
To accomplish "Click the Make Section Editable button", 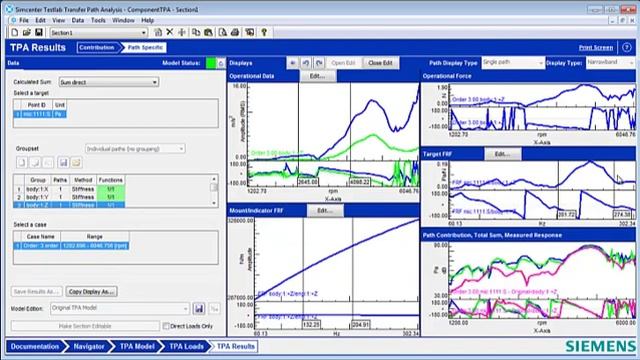I will [85, 326].
